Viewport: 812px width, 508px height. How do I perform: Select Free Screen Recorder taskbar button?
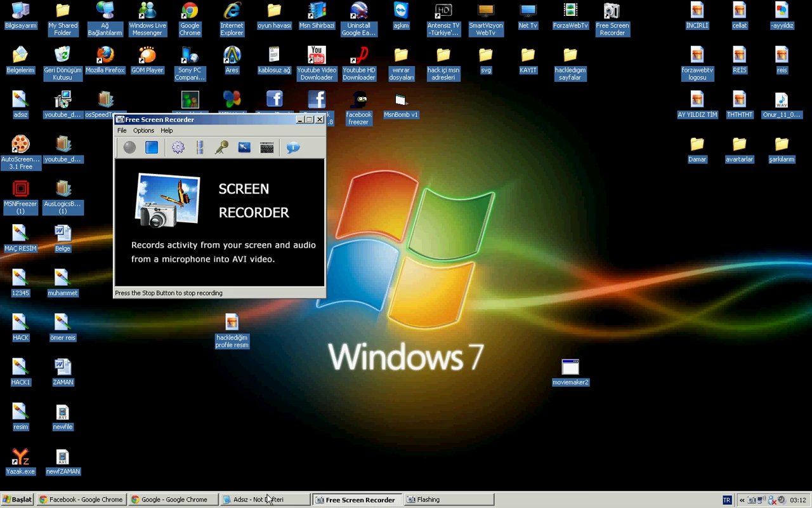[x=357, y=500]
